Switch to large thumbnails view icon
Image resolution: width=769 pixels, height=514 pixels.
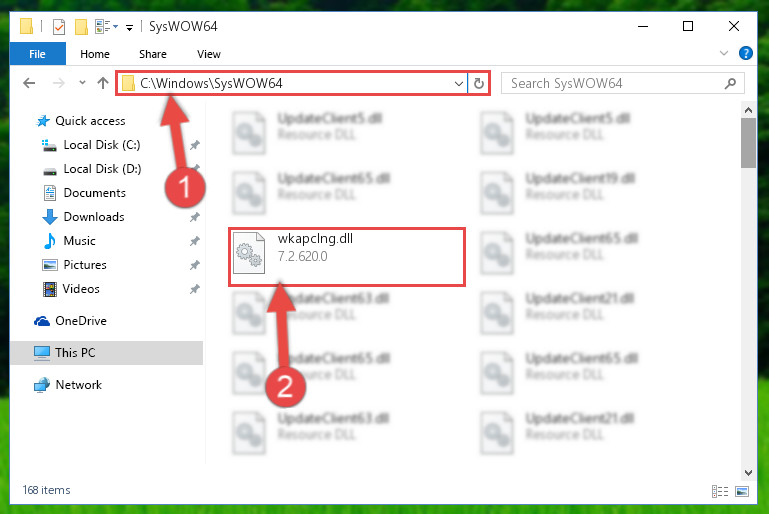point(742,491)
